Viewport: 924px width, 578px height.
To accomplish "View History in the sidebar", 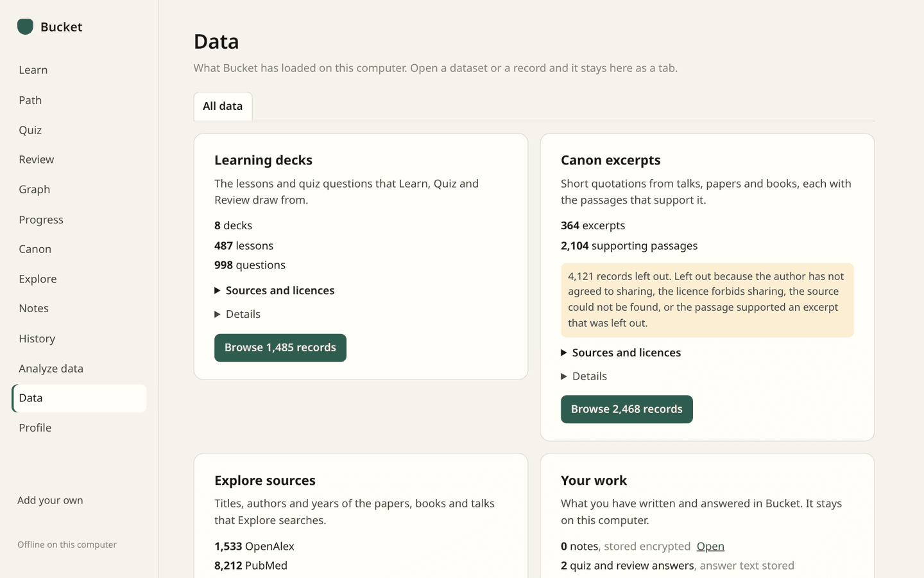I will coord(79,338).
